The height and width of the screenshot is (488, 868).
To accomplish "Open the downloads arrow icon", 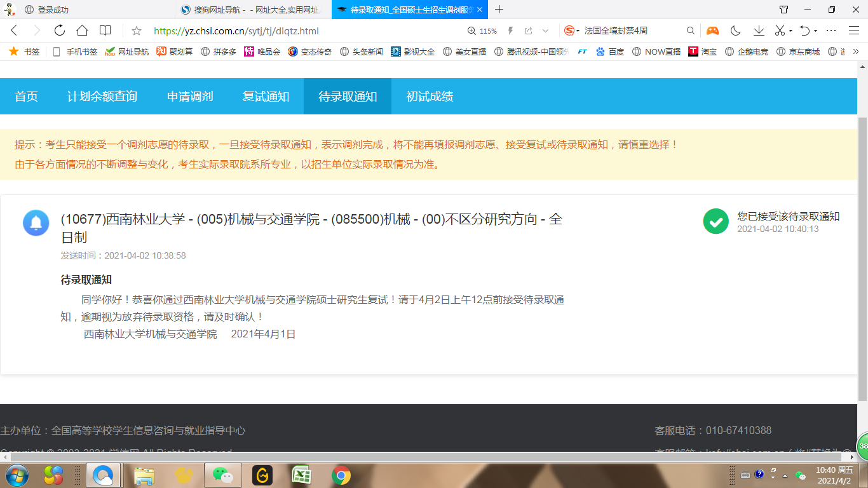I will point(759,30).
